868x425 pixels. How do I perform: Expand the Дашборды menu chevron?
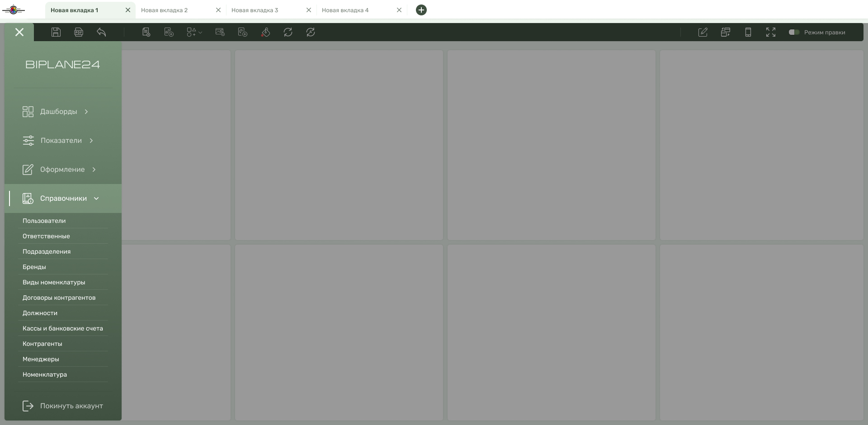[x=86, y=112]
